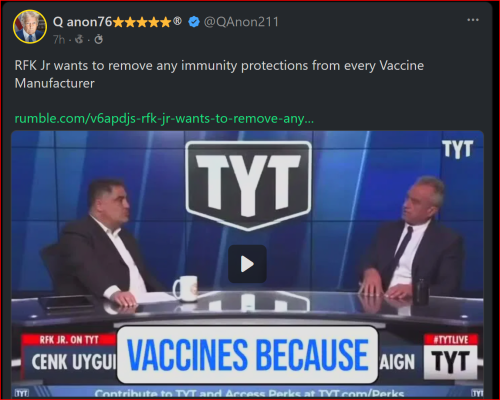This screenshot has width=500, height=400.
Task: Click the globe visibility icon
Action: coord(79,40)
